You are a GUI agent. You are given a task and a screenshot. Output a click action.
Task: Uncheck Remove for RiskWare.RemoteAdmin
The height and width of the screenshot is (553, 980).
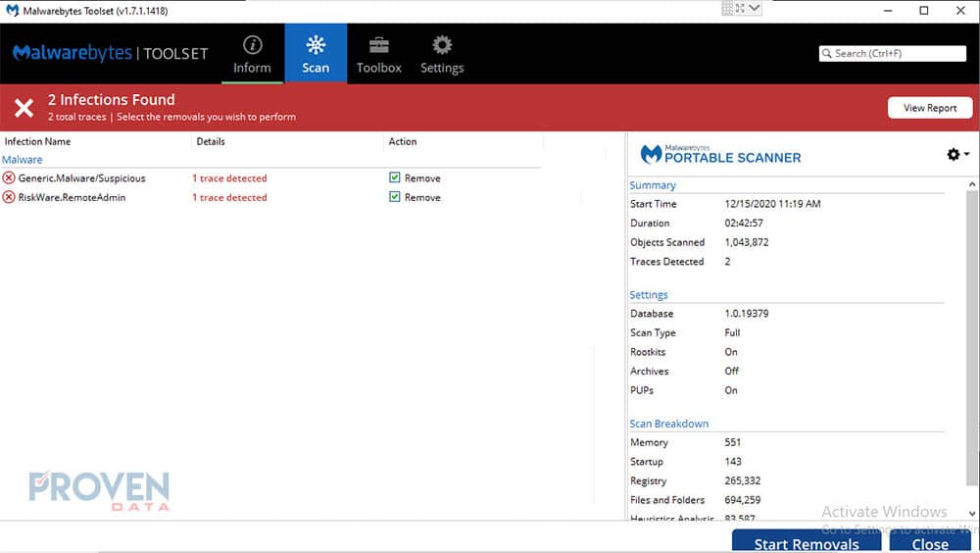[x=394, y=197]
